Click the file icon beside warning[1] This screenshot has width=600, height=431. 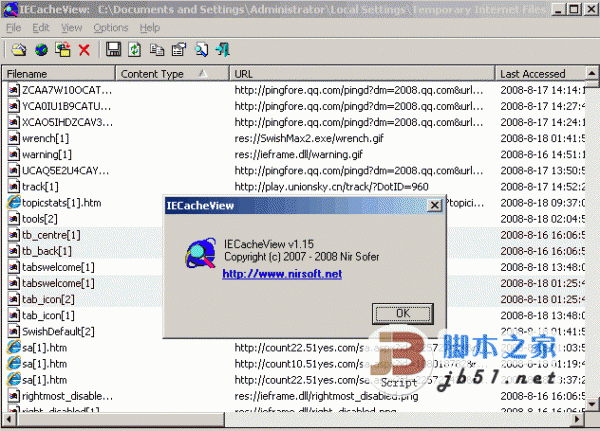coord(14,154)
